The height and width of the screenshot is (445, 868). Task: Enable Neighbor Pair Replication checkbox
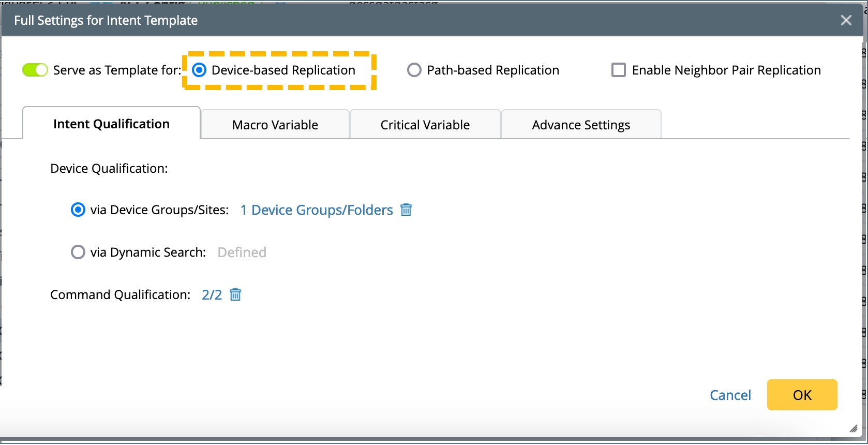[619, 70]
